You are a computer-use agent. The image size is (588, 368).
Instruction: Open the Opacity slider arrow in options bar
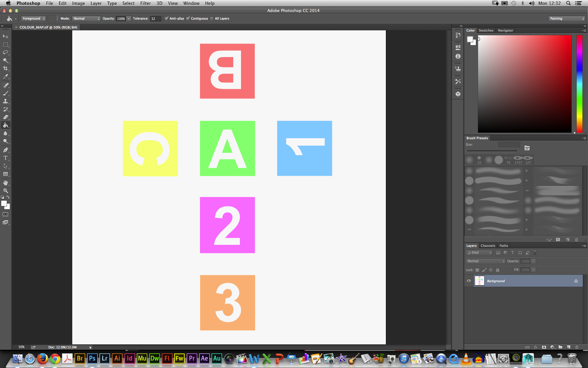[129, 18]
